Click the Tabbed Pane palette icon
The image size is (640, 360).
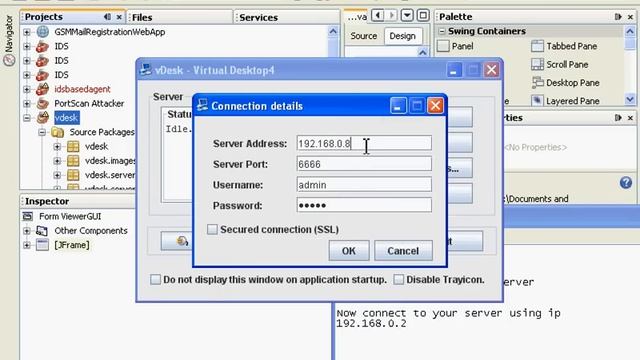[x=538, y=46]
